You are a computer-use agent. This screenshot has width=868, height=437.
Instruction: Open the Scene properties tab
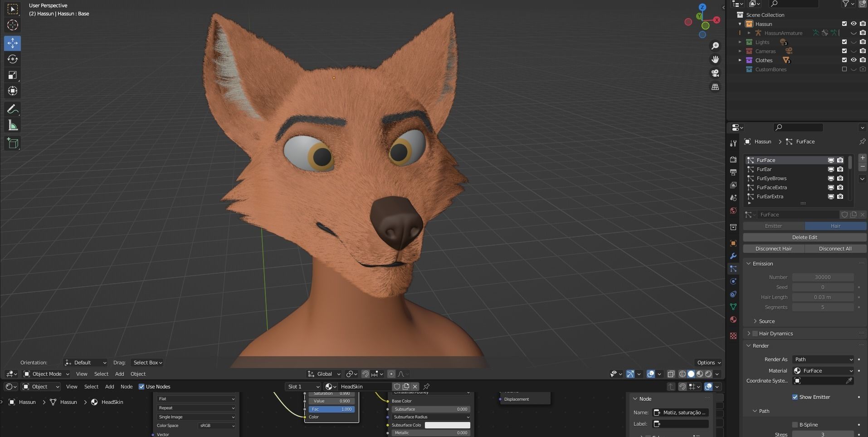click(733, 198)
